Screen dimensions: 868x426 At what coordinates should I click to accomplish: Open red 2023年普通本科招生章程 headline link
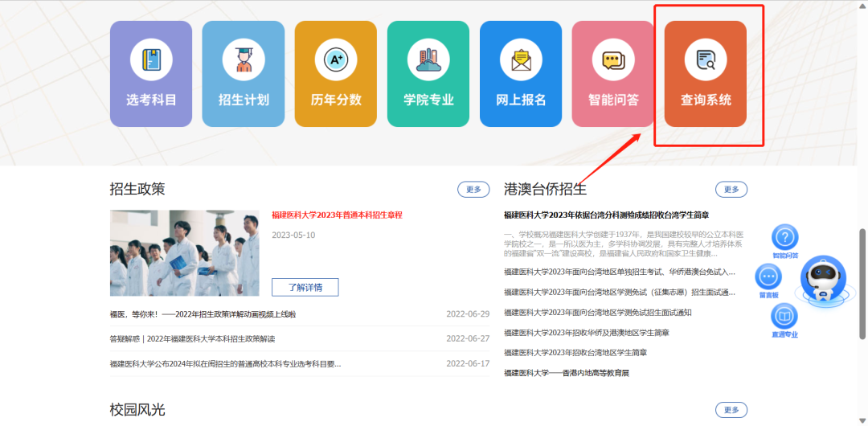tap(337, 215)
